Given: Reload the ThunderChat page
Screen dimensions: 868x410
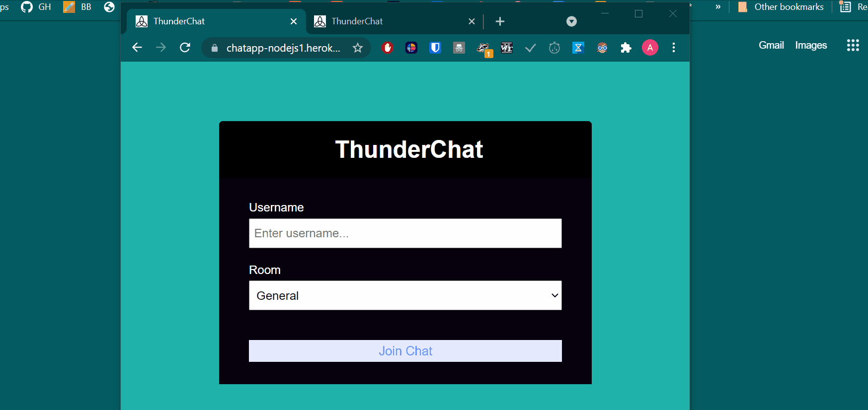Looking at the screenshot, I should (185, 48).
